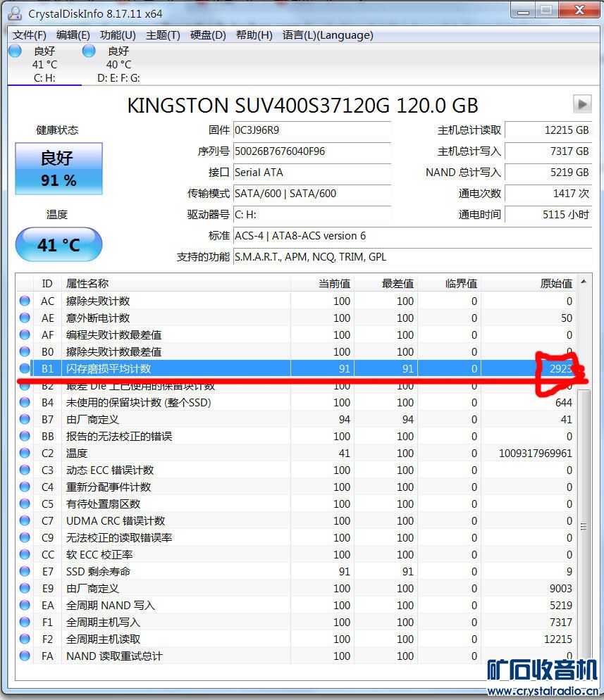This screenshot has width=604, height=700.
Task: Click the status dot of row AE
Action: pos(25,318)
